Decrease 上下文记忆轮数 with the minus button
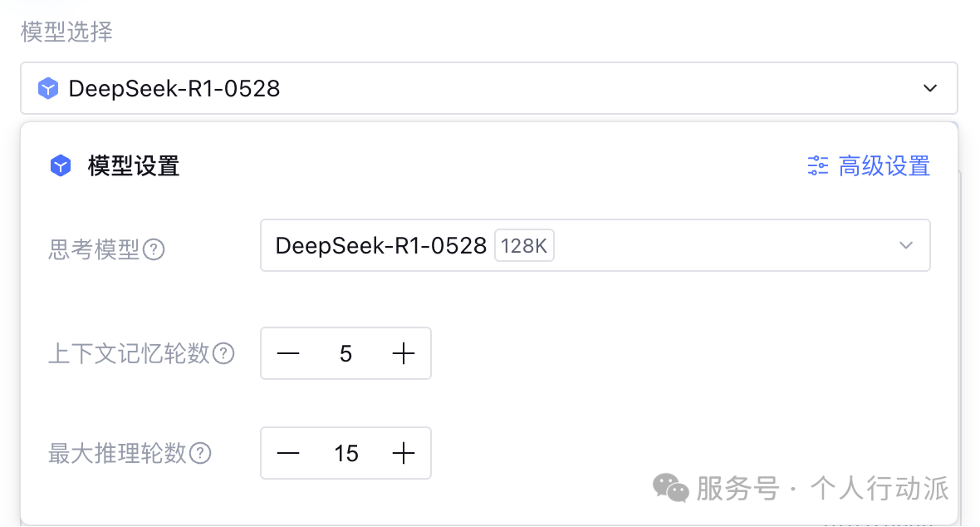Viewport: 980px width, 527px height. (288, 354)
